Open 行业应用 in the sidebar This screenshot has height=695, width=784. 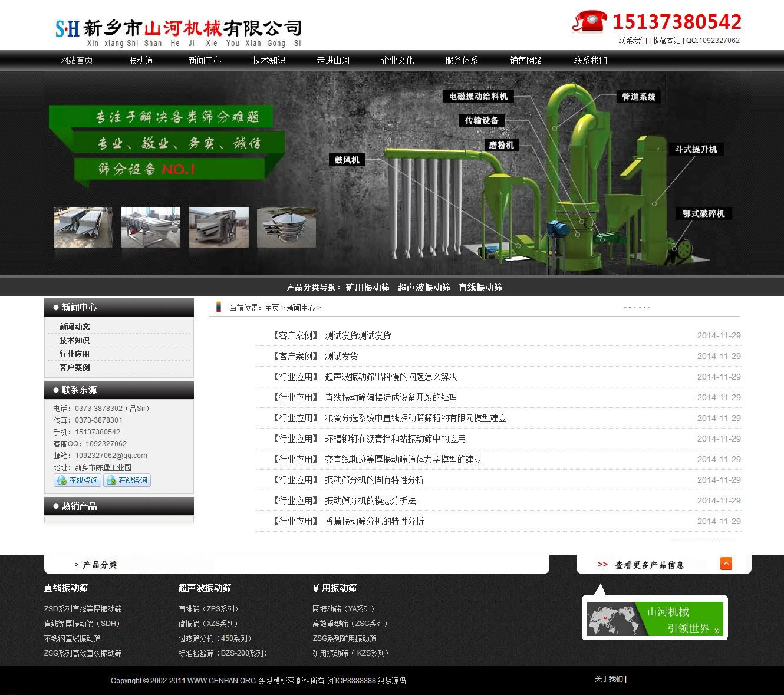74,354
